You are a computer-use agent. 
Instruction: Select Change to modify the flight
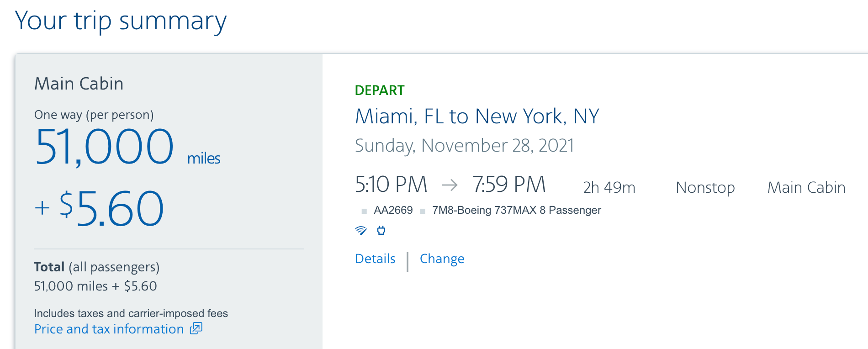click(442, 259)
